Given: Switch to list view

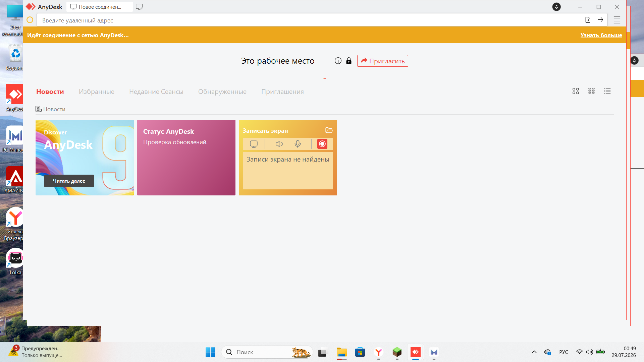Looking at the screenshot, I should coord(607,91).
